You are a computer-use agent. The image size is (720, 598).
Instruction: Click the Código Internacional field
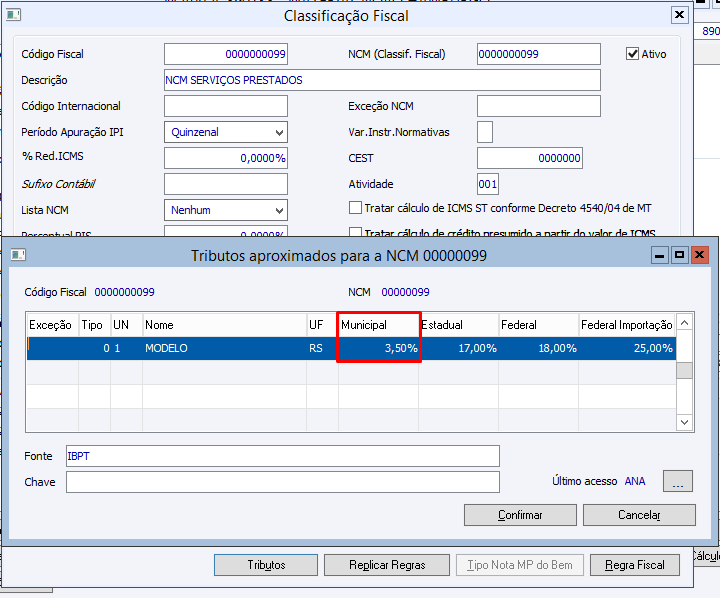226,106
